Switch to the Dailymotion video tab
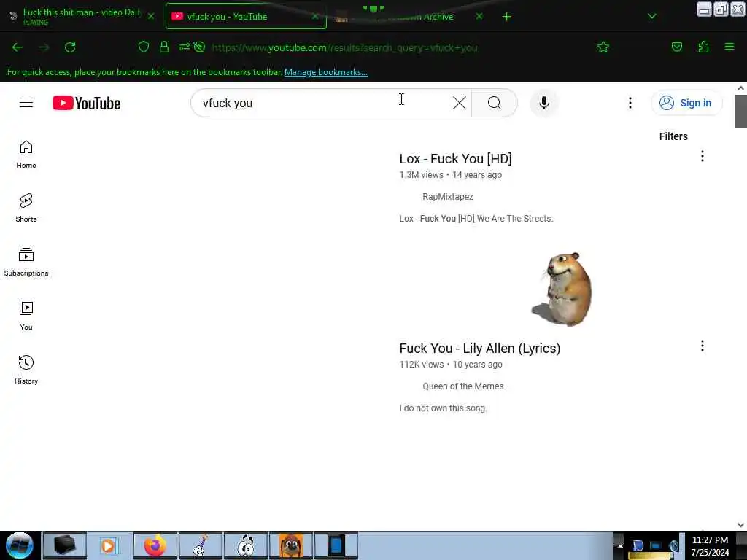 coord(82,16)
